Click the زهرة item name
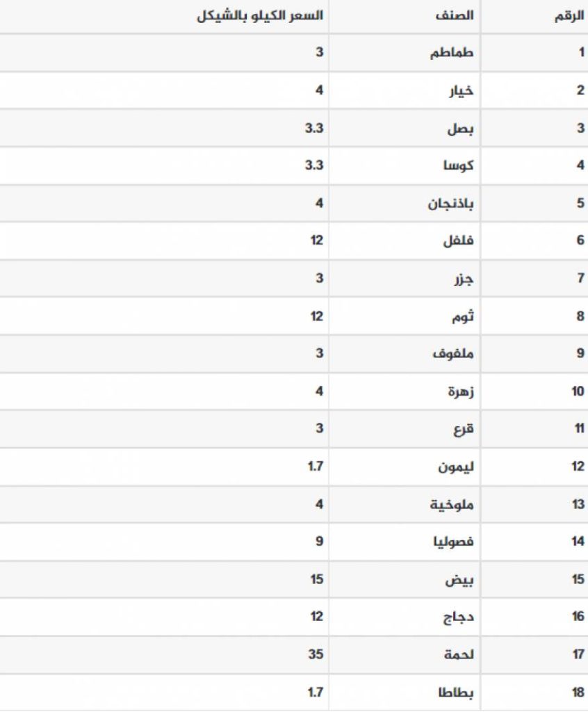 [x=461, y=391]
